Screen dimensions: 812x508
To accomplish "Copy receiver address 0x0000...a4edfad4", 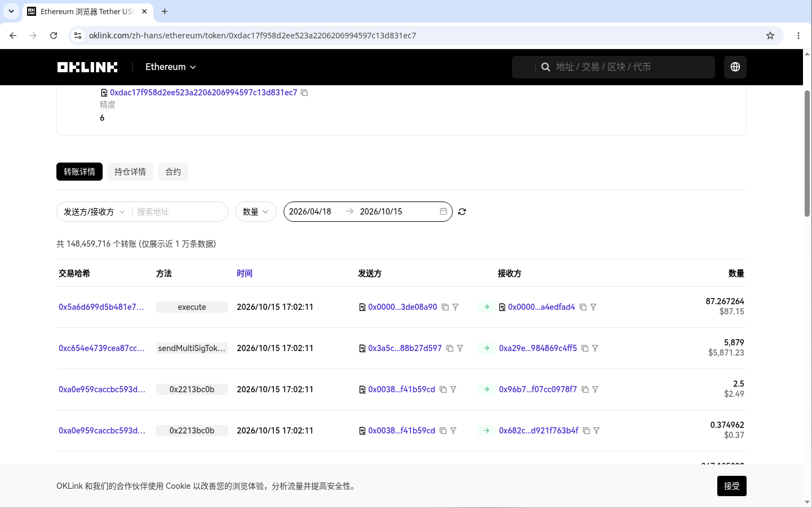I will [583, 307].
